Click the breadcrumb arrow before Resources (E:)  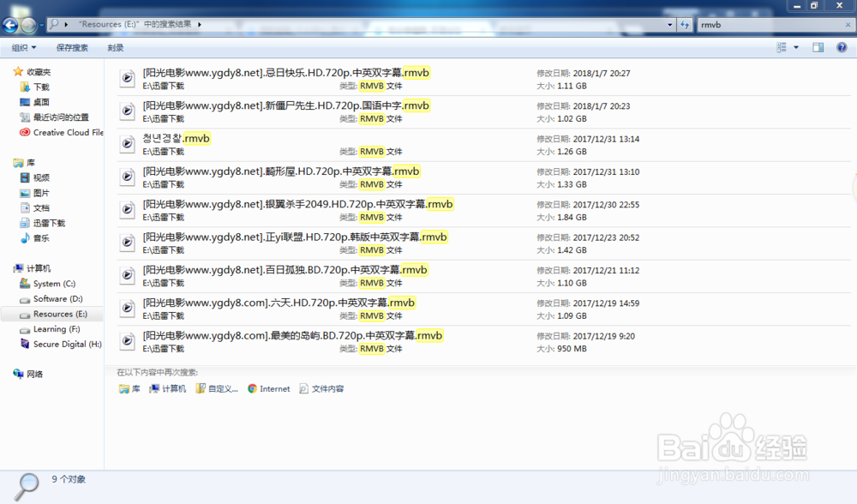pos(67,25)
